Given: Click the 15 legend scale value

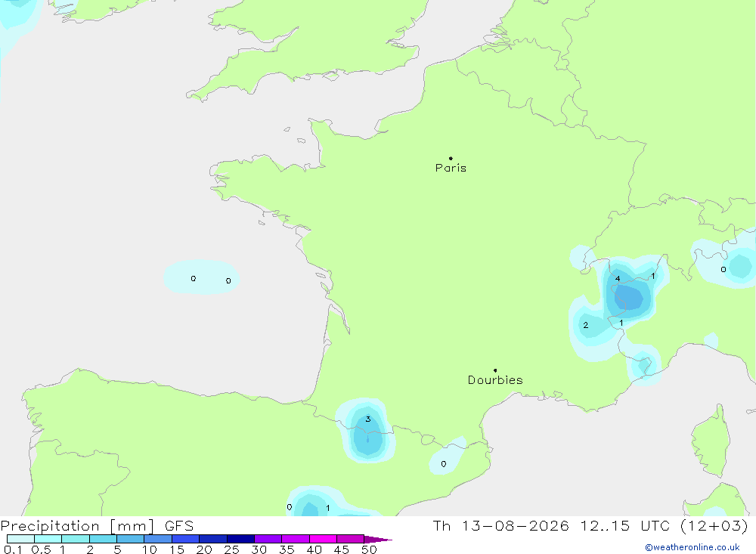Looking at the screenshot, I should (x=177, y=549).
